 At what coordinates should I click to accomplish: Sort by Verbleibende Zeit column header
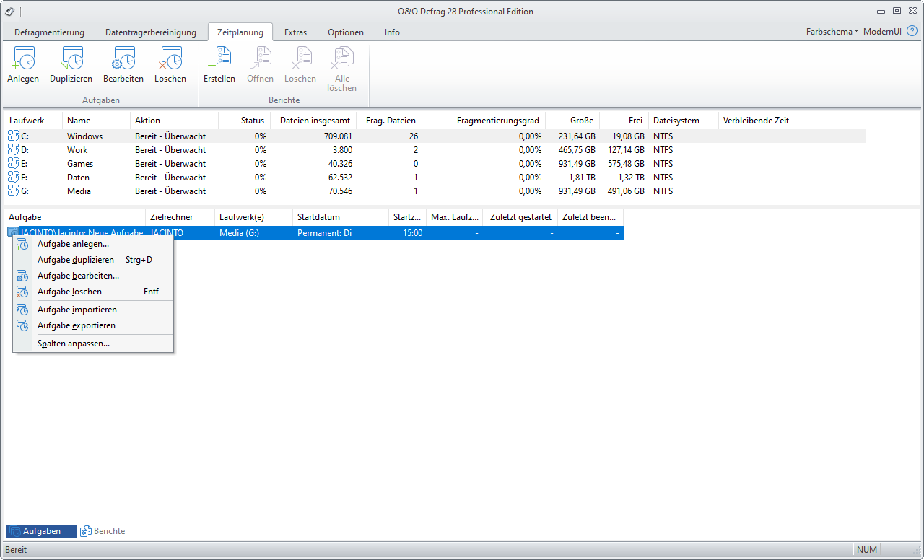tap(792, 121)
